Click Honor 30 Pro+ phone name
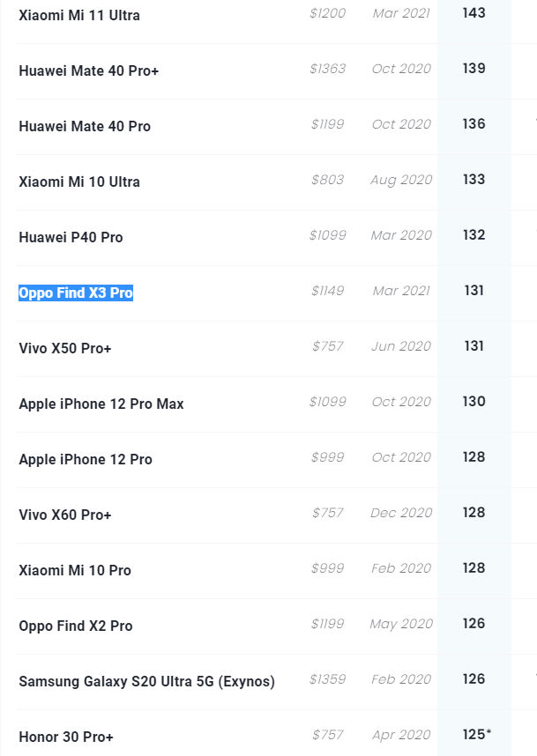Screen dimensions: 537x756 (66, 737)
